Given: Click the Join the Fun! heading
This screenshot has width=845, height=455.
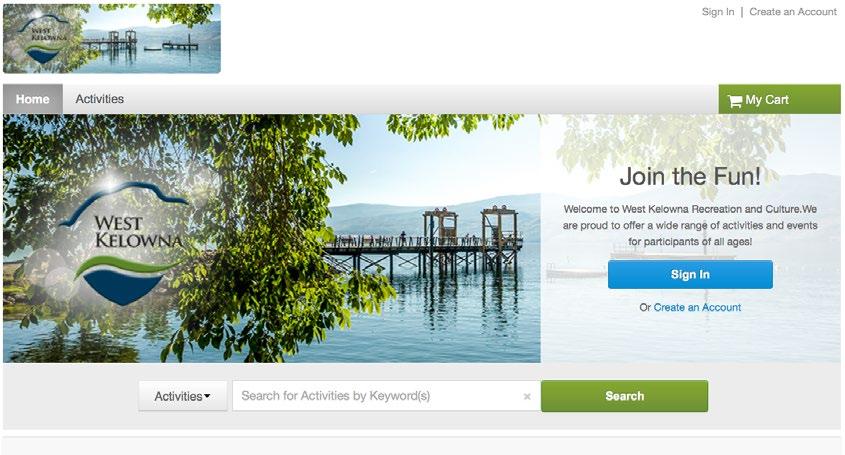Looking at the screenshot, I should pyautogui.click(x=690, y=176).
